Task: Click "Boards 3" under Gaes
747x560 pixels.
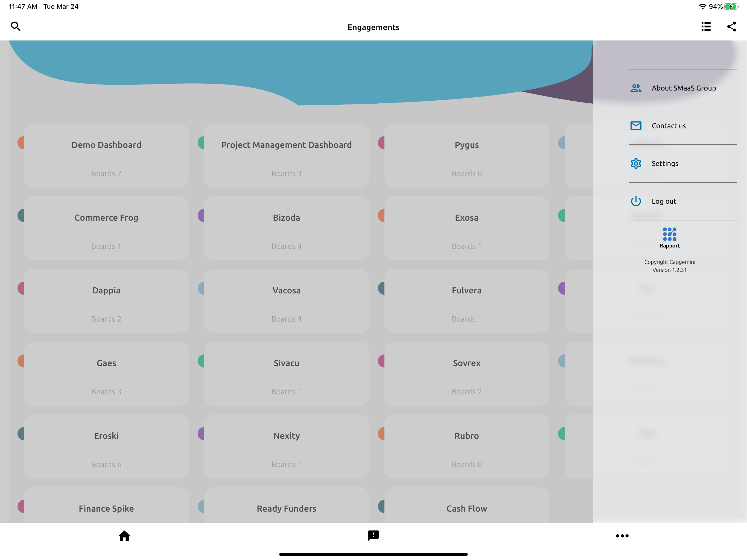Action: coord(106,392)
